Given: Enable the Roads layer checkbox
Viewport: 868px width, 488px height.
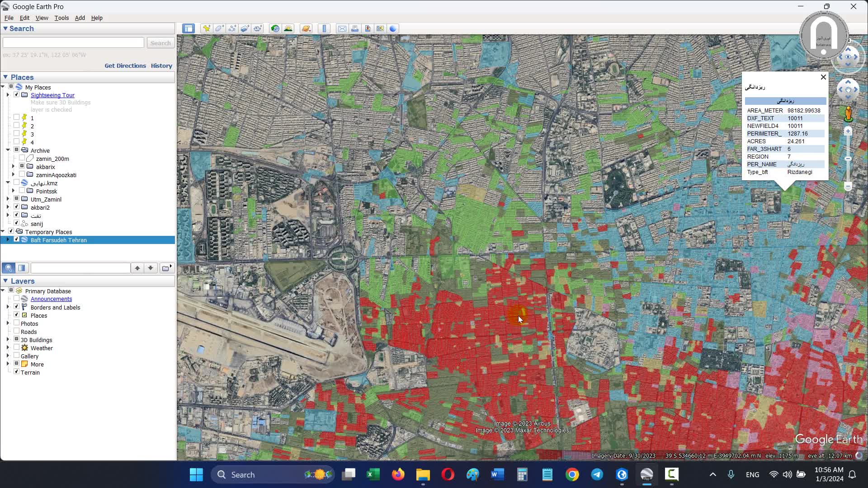Looking at the screenshot, I should click(17, 331).
